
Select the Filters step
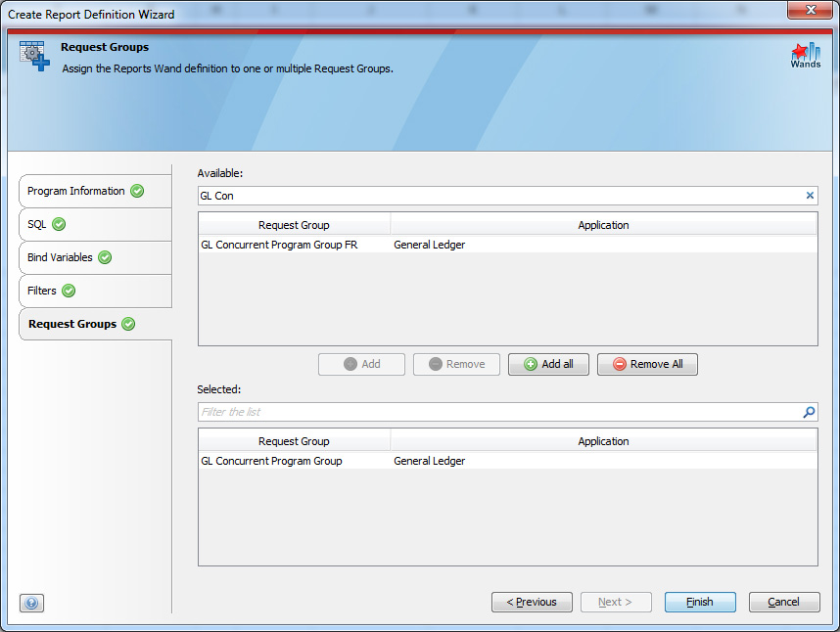tap(95, 291)
